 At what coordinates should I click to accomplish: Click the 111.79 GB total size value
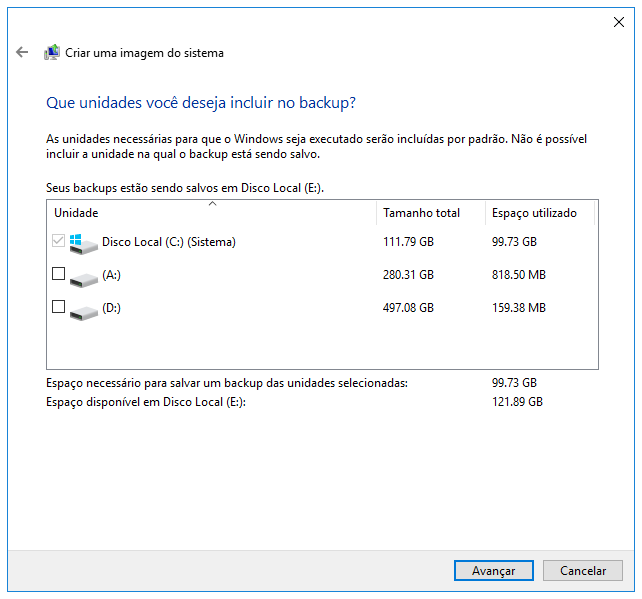408,242
